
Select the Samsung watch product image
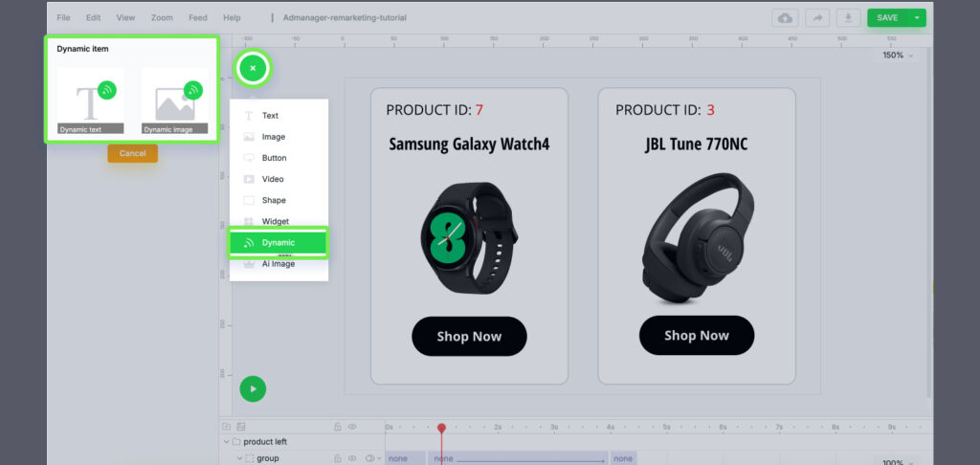(x=469, y=238)
